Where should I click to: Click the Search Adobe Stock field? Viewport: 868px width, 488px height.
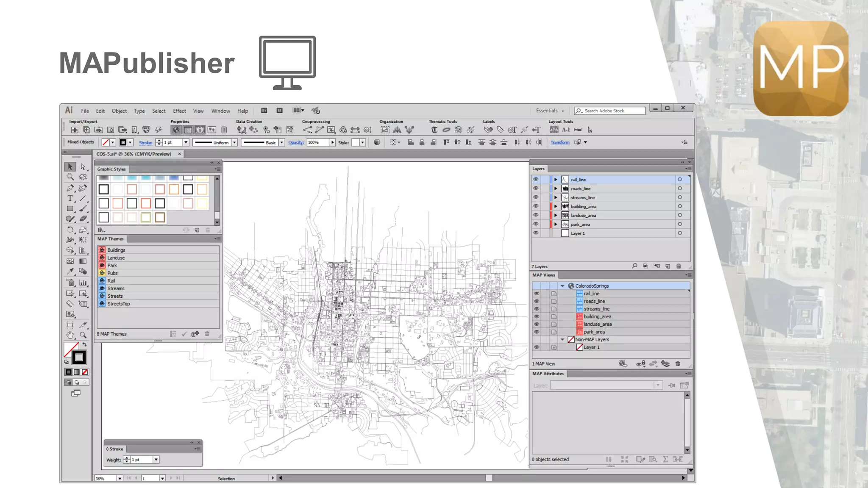[609, 111]
